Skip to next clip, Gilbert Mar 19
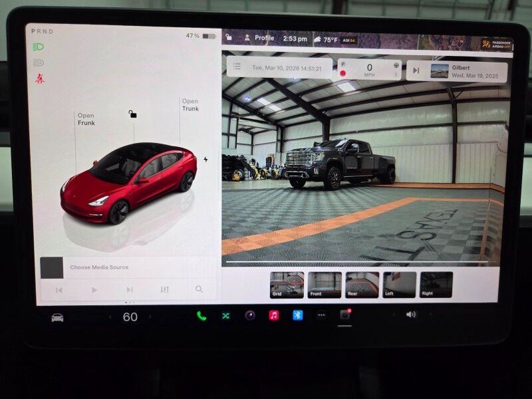The image size is (532, 399). (416, 70)
